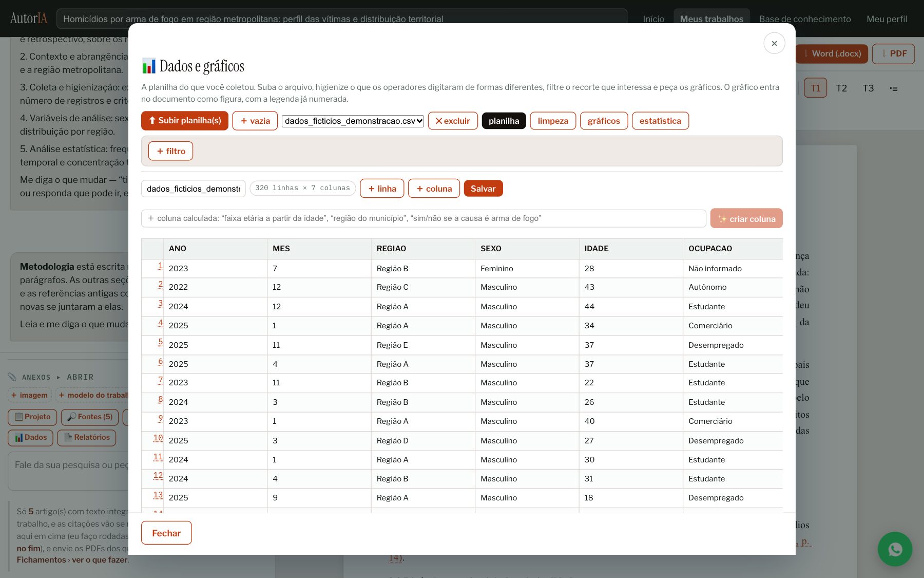
Task: Select the ANO column header
Action: tap(215, 249)
